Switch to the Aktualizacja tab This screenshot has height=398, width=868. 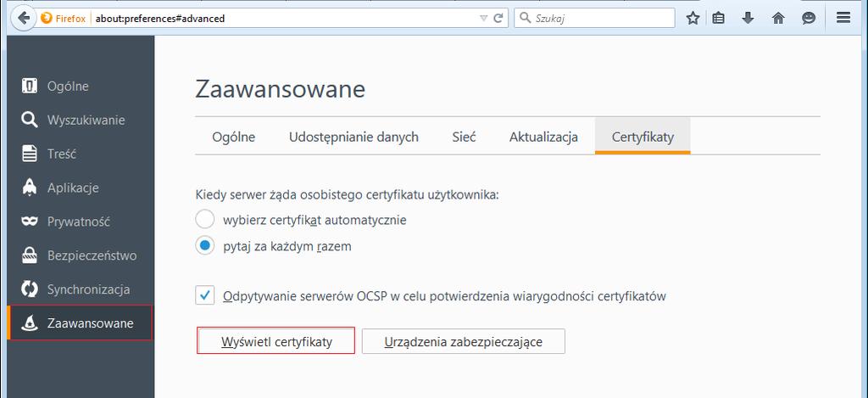(x=543, y=137)
